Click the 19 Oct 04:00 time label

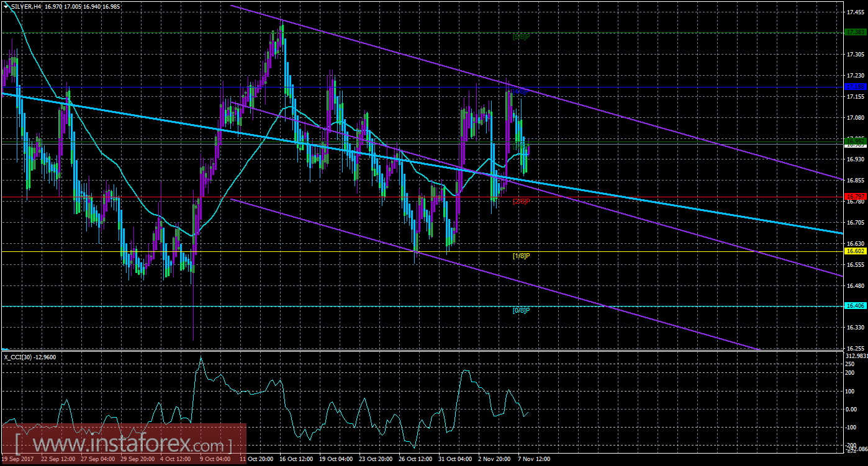[336, 460]
